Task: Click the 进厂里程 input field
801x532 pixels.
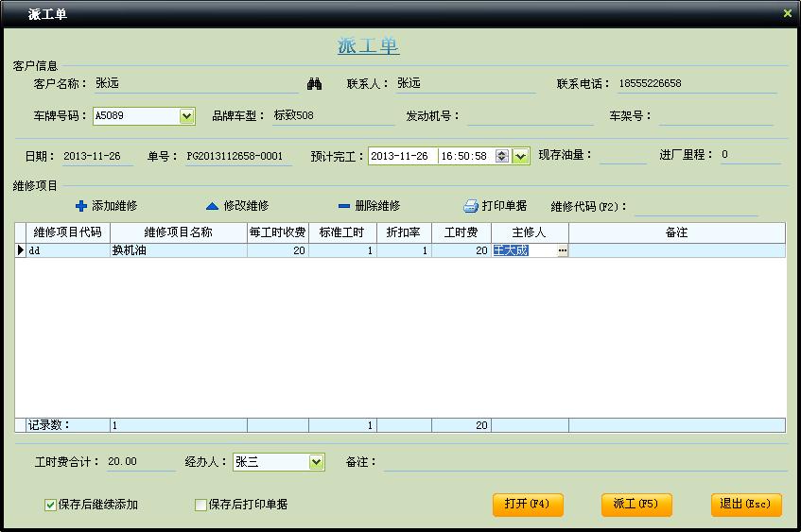Action: pyautogui.click(x=751, y=155)
